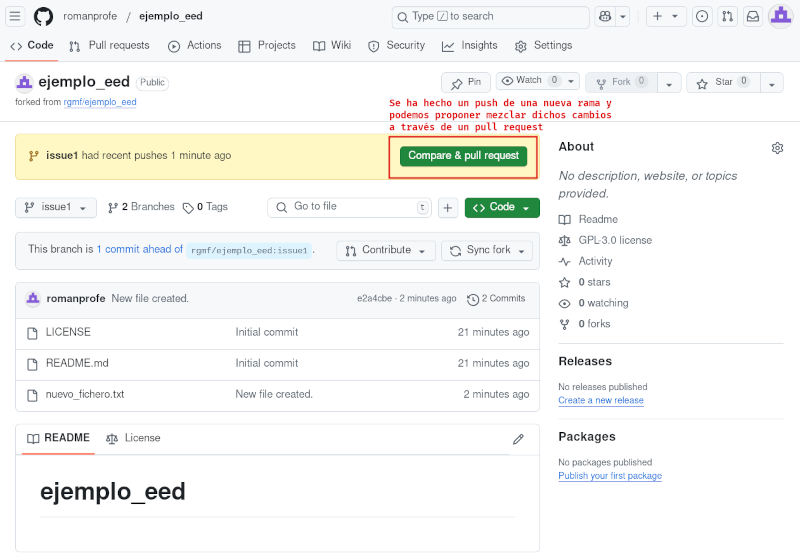Star the ejemplo_eed repository
Viewport: 800px width, 558px height.
(723, 82)
